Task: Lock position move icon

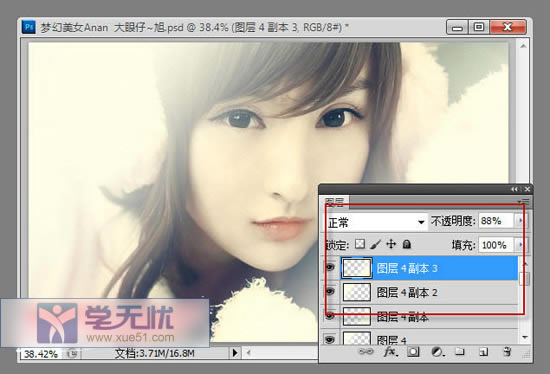Action: click(391, 244)
